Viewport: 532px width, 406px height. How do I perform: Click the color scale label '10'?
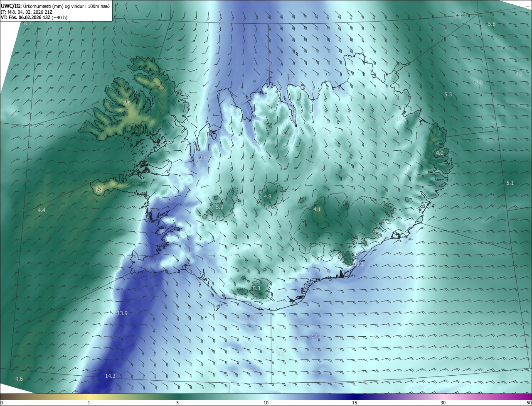point(266,403)
